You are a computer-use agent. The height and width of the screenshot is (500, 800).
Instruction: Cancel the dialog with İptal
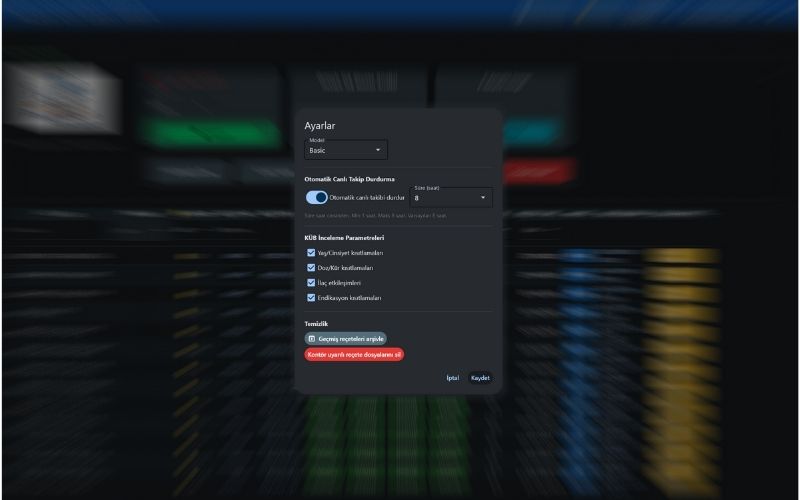(452, 378)
